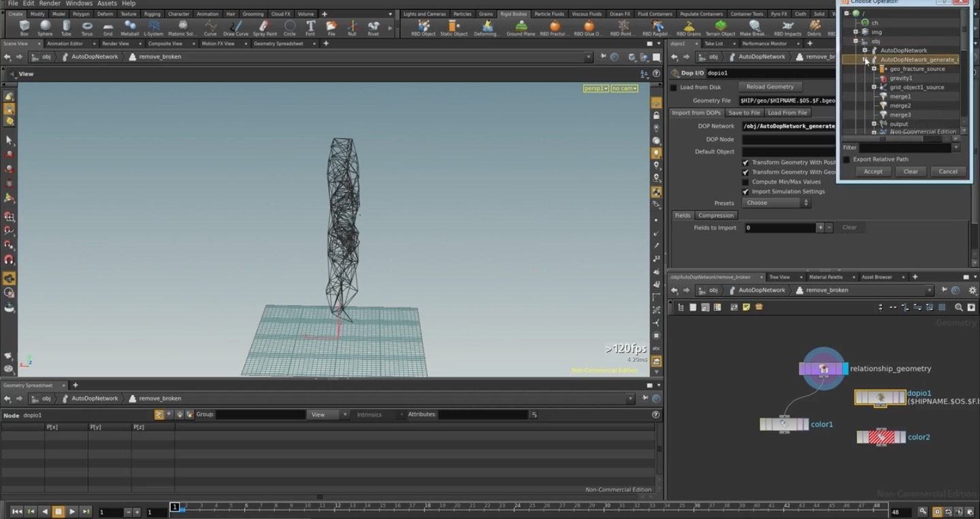Screen dimensions: 980x519
Task: Select the Sphere shelf tool
Action: click(45, 28)
